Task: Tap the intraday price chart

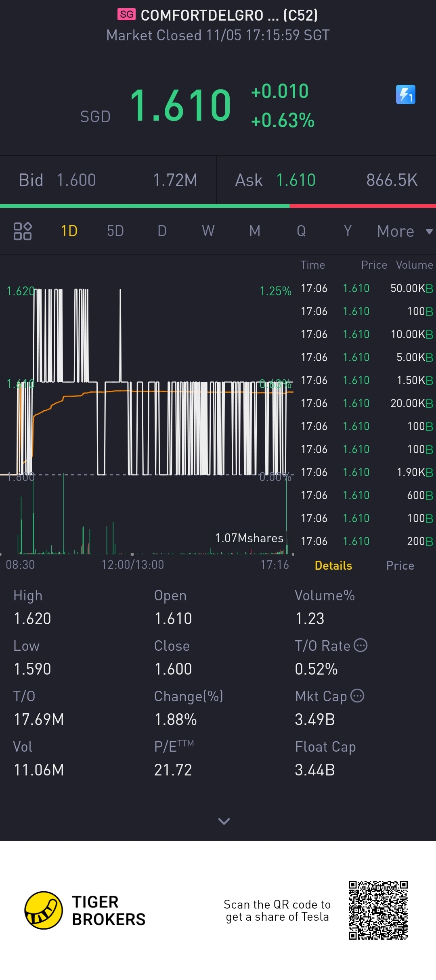Action: click(147, 381)
